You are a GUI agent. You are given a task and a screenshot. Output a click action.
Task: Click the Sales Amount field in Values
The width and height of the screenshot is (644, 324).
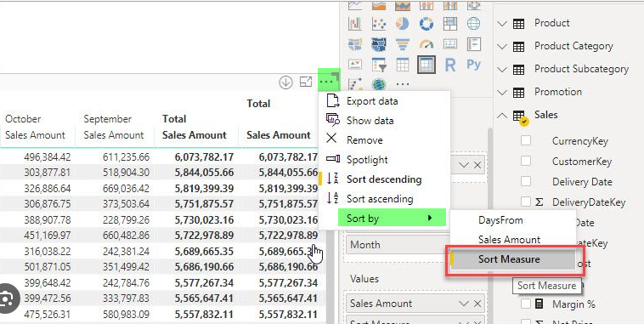pyautogui.click(x=415, y=304)
